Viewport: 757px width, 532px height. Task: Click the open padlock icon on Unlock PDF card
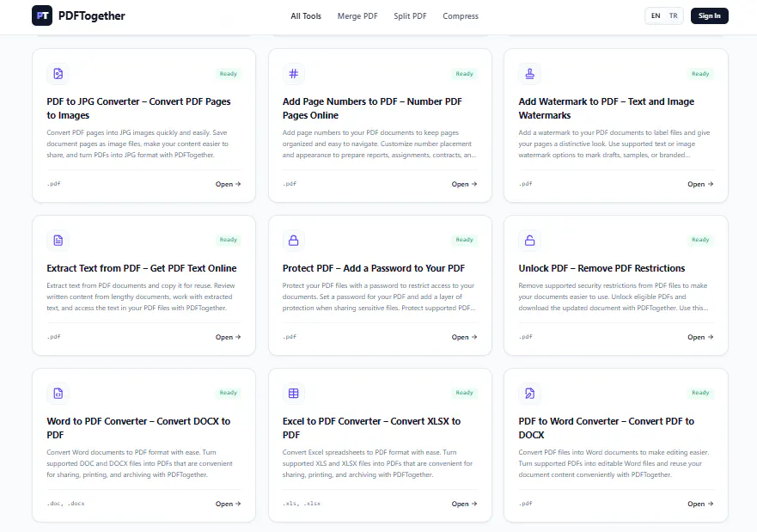click(x=529, y=240)
